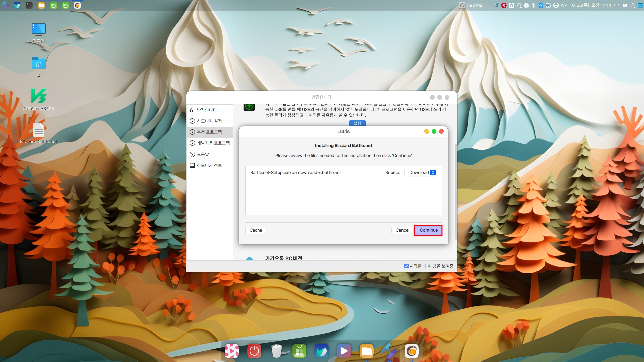Open the green app store dock icon
The height and width of the screenshot is (362, 644).
299,351
